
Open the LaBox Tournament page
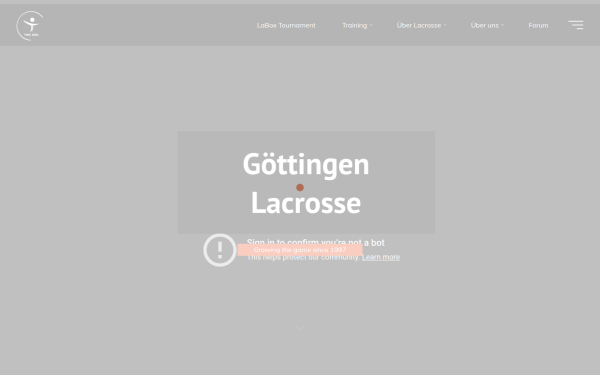click(286, 25)
